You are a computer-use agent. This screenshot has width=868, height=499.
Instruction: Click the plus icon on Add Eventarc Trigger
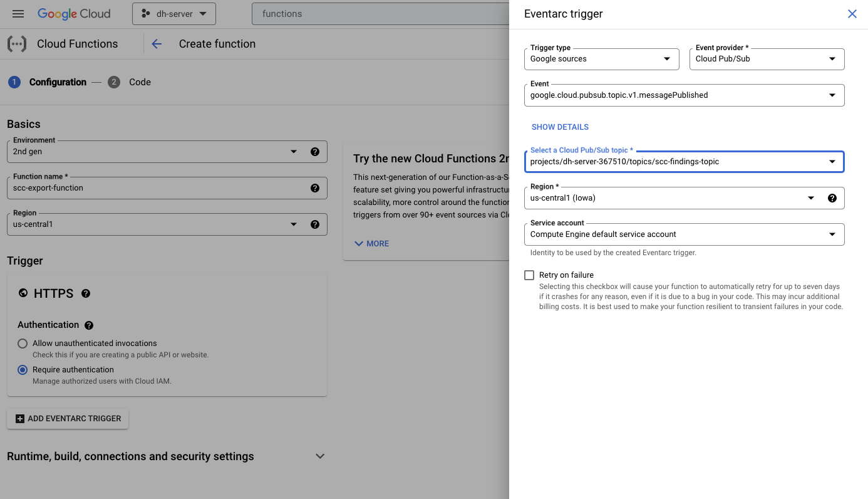point(20,419)
